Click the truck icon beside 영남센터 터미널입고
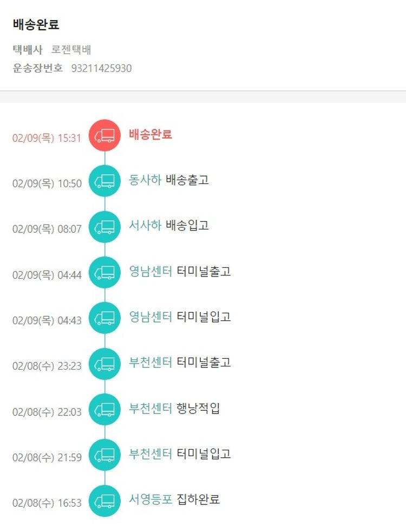Screen dimensions: 406x532 (105, 318)
